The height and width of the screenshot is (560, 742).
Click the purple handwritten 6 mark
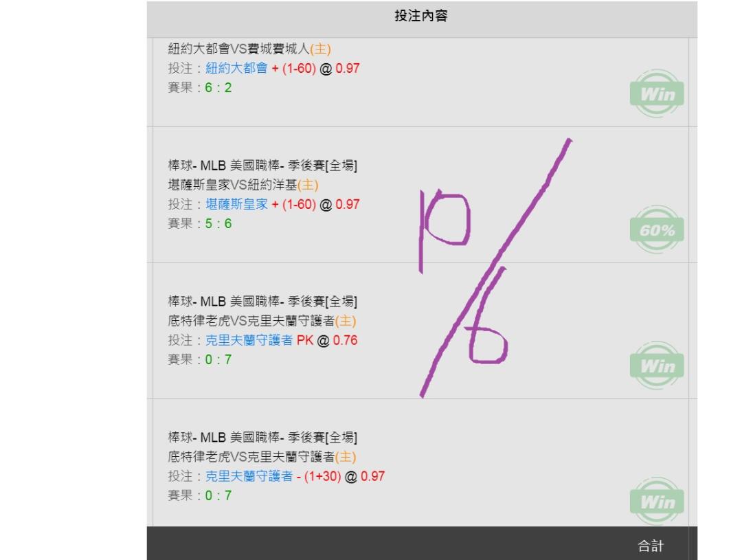click(487, 316)
